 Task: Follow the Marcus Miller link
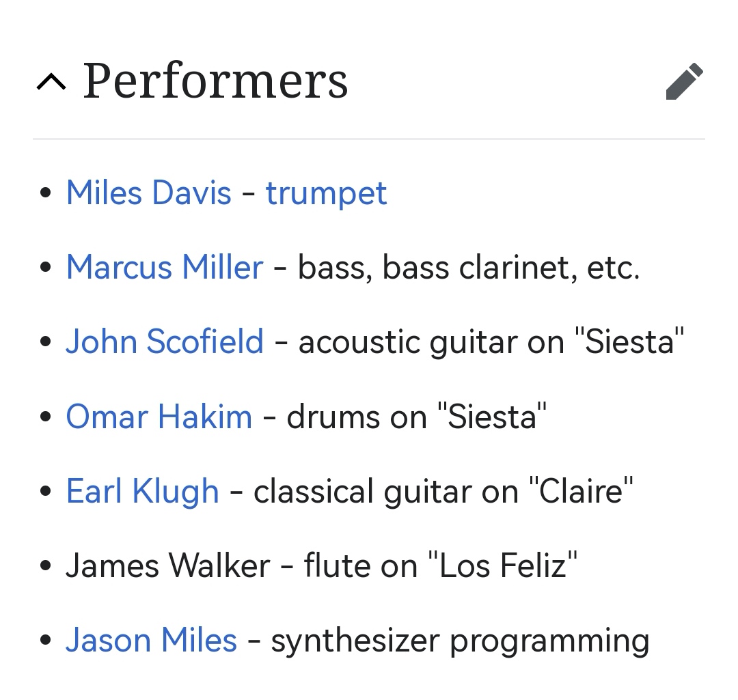pos(164,267)
